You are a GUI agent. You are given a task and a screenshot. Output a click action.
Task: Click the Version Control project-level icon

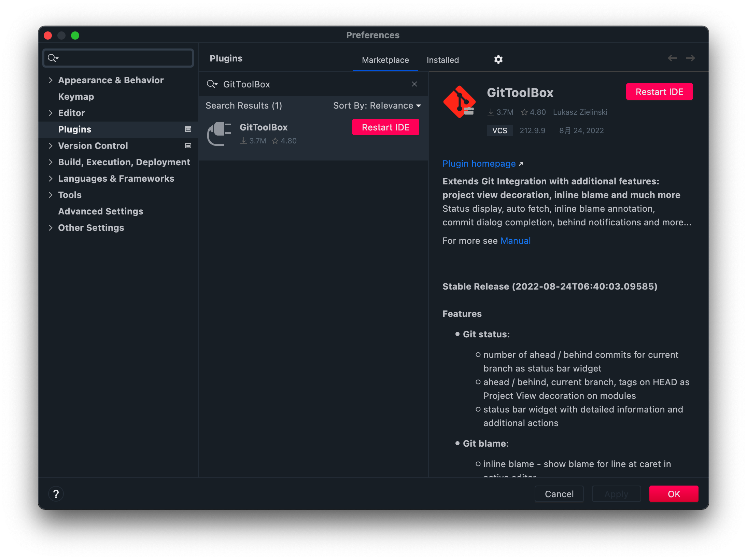click(x=188, y=145)
